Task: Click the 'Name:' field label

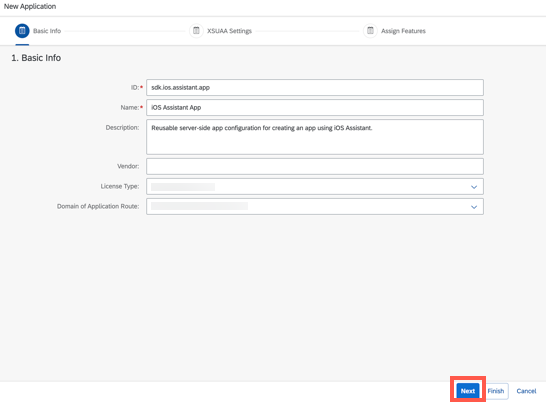Action: (130, 108)
